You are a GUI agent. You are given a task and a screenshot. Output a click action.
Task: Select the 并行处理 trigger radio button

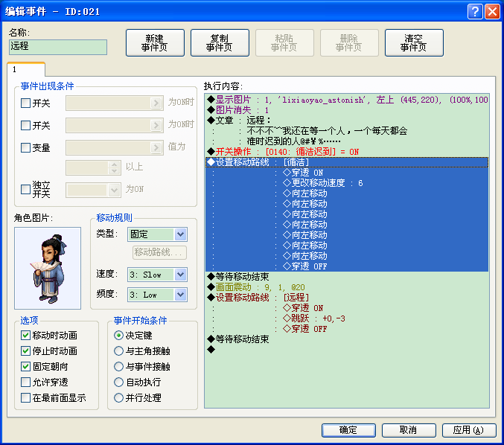pyautogui.click(x=118, y=398)
